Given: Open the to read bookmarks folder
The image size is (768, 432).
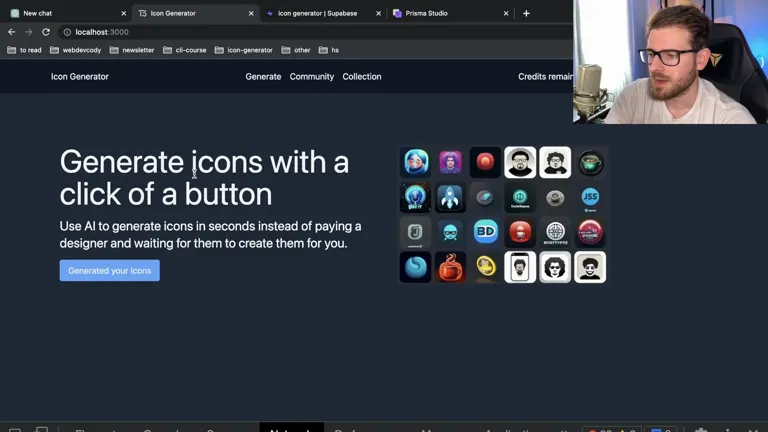Looking at the screenshot, I should click(x=24, y=50).
